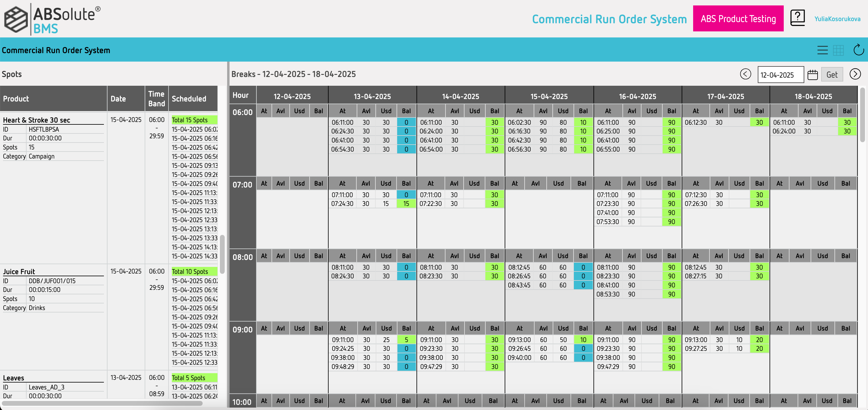Select the 08:00 hour row label

point(243,257)
